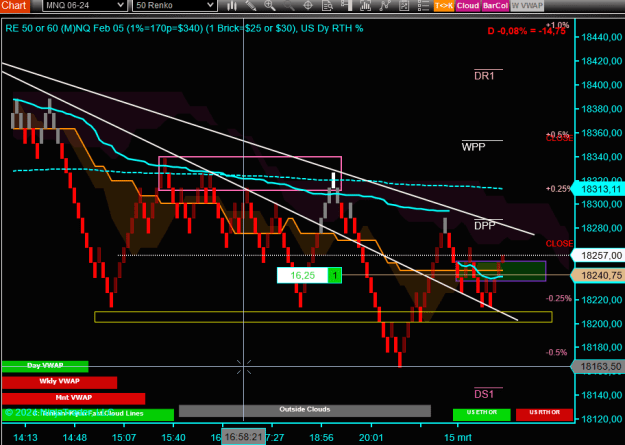625x445 pixels.
Task: Click the Outside Clouds gray bar
Action: pyautogui.click(x=305, y=410)
